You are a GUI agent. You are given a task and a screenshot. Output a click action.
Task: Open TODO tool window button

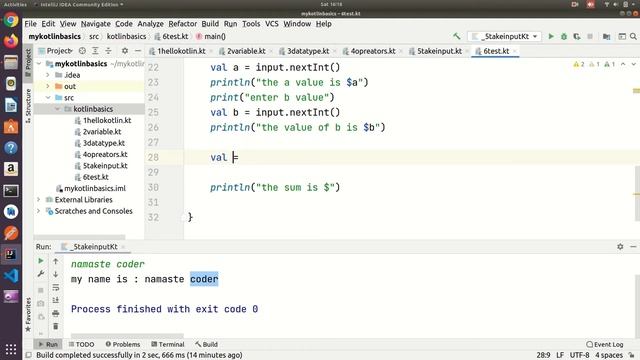point(81,344)
